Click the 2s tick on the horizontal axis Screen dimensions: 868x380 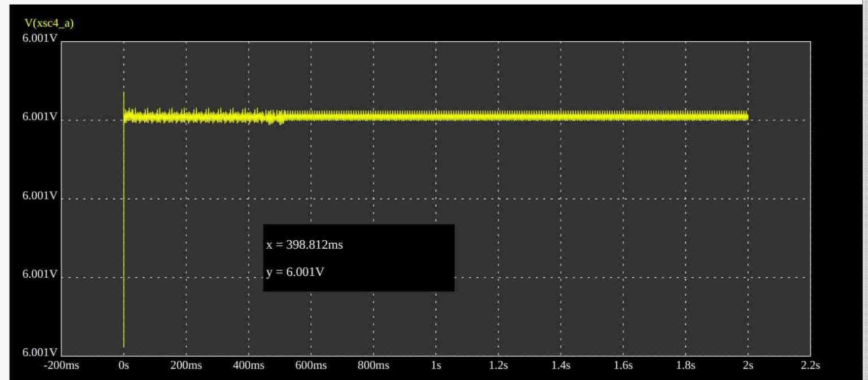[x=749, y=366]
